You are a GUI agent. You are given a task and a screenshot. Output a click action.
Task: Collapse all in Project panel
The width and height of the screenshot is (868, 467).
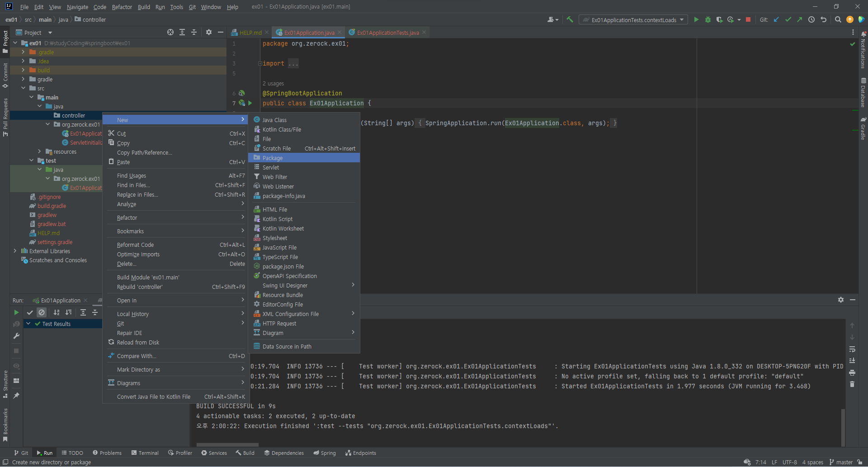[194, 32]
